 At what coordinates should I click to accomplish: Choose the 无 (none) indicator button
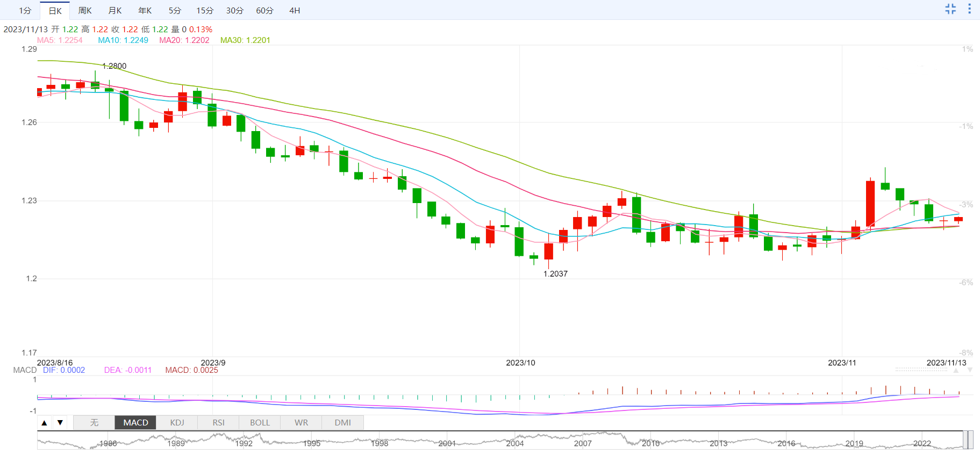click(x=94, y=423)
